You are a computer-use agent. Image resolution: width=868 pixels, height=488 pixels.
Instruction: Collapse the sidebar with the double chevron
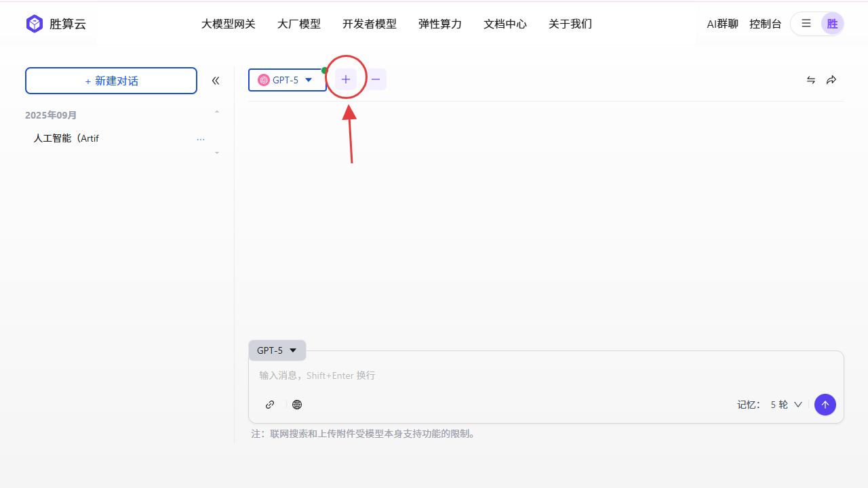click(216, 81)
